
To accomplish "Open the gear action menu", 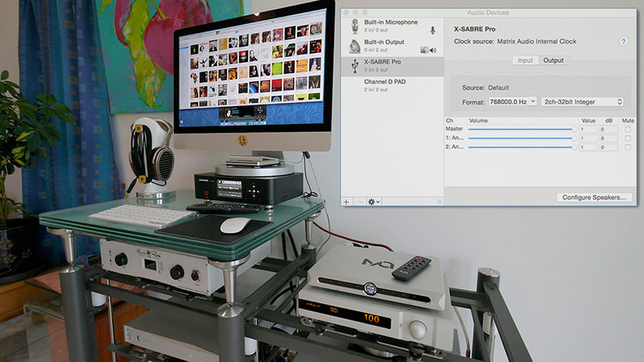I will pos(374,202).
